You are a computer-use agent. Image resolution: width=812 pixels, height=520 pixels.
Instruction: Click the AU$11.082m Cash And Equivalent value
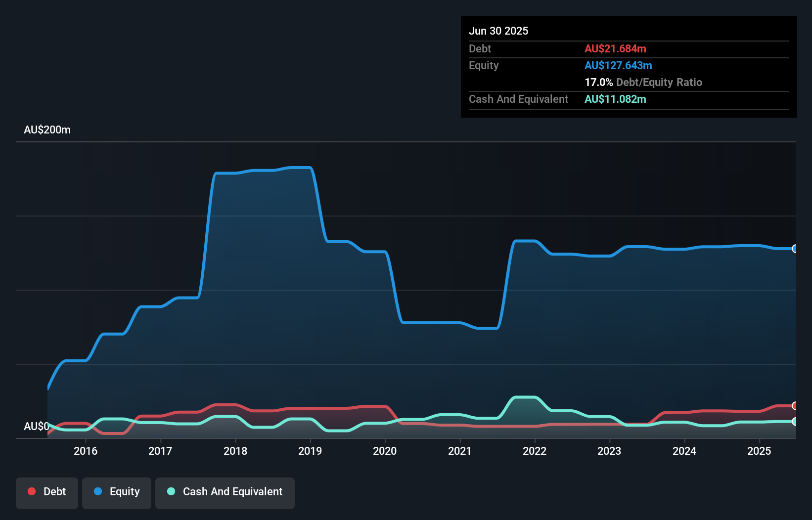coord(615,99)
